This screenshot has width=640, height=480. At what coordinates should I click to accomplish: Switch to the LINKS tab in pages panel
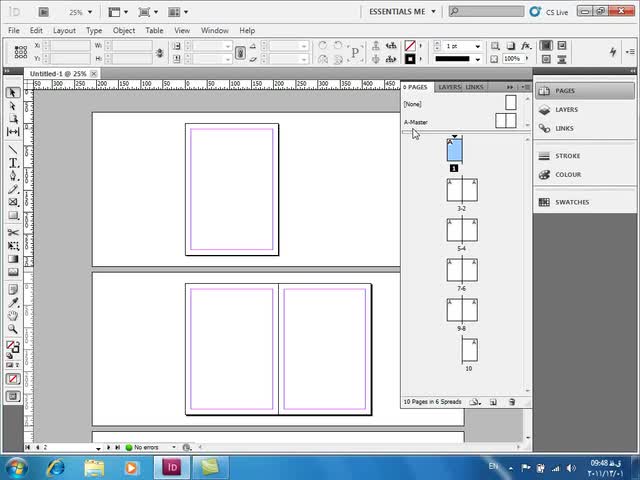click(474, 87)
